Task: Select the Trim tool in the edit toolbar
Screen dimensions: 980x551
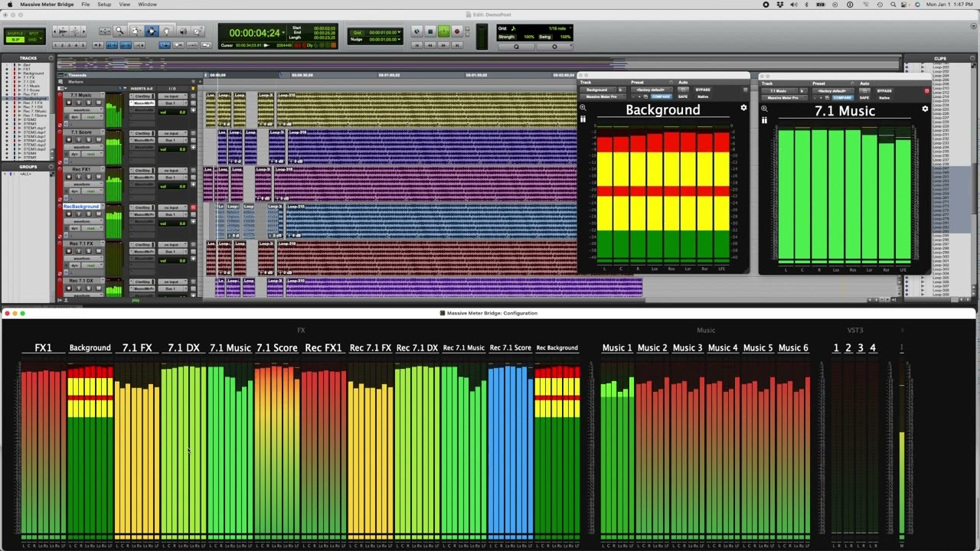Action: tap(136, 31)
